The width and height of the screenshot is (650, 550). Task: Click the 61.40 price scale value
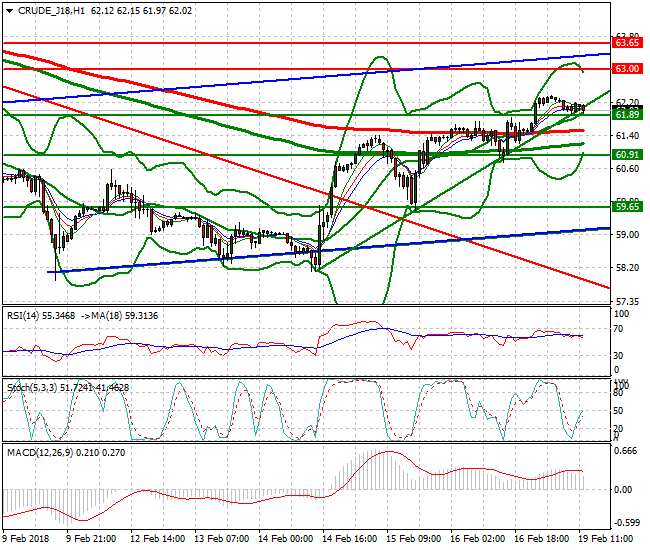pos(627,136)
